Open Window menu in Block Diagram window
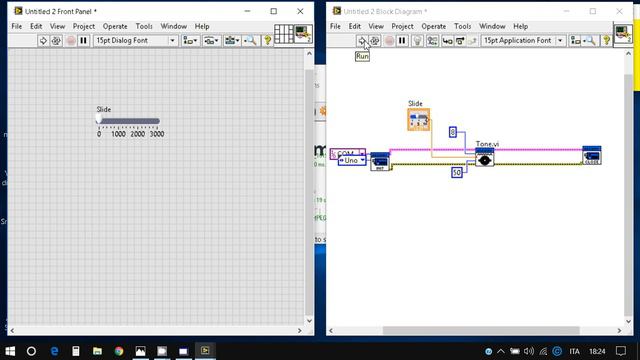 click(492, 26)
